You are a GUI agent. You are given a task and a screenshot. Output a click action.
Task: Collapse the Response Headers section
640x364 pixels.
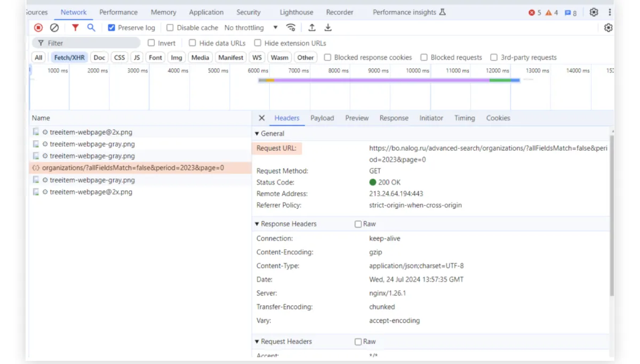pos(285,224)
